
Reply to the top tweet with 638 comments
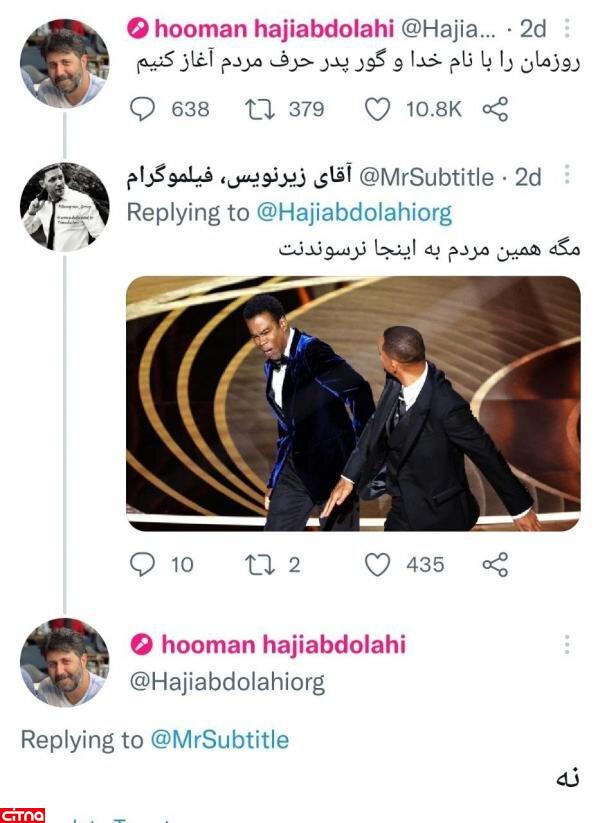(x=144, y=109)
